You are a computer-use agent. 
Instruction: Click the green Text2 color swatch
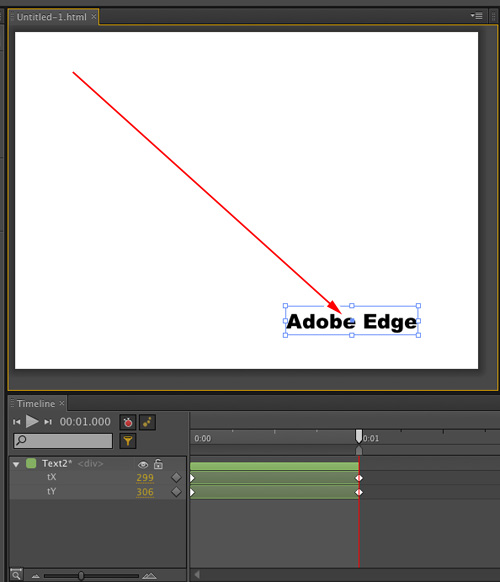pos(31,463)
